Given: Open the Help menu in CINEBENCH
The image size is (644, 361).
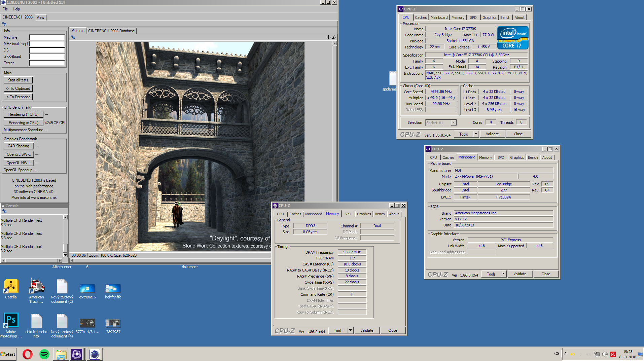Looking at the screenshot, I should pos(16,9).
